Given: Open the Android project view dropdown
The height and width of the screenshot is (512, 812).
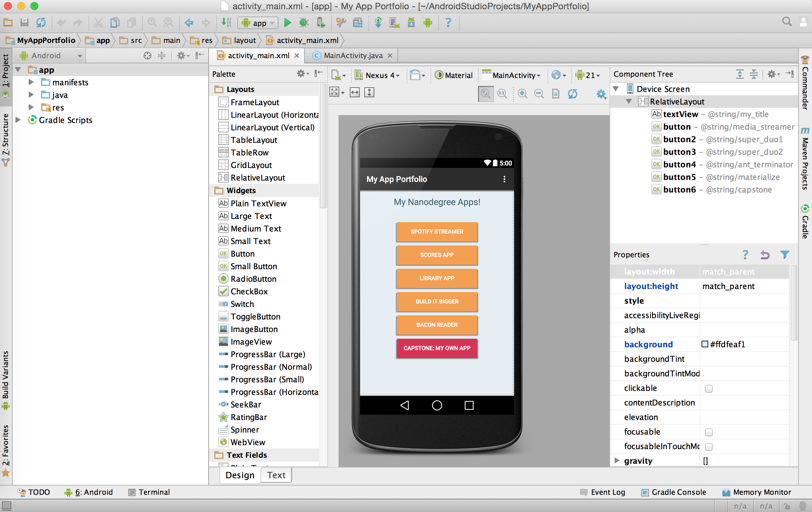Looking at the screenshot, I should pyautogui.click(x=50, y=56).
